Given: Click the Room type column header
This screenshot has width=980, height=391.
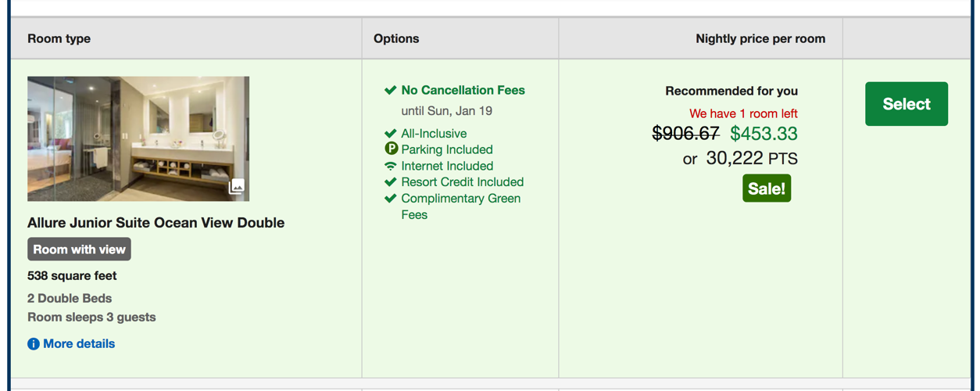Looking at the screenshot, I should click(x=59, y=38).
